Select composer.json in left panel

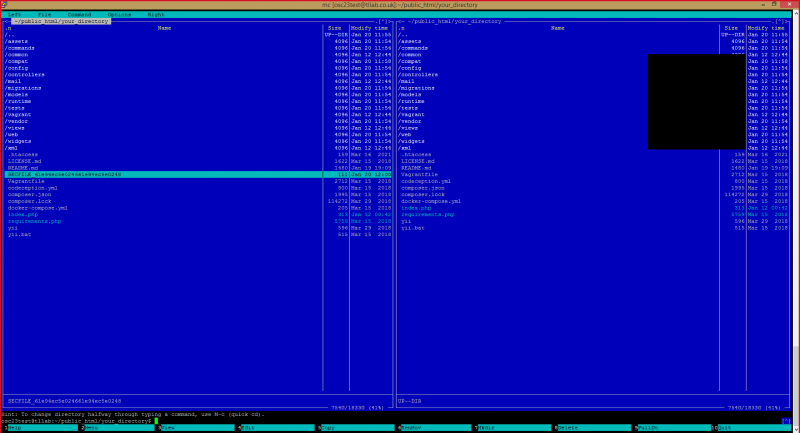(29, 194)
